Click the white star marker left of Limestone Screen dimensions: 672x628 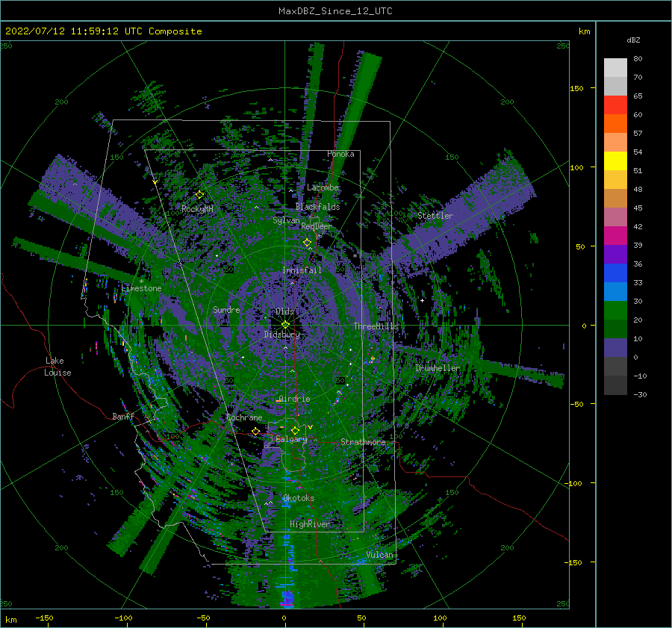(x=141, y=282)
